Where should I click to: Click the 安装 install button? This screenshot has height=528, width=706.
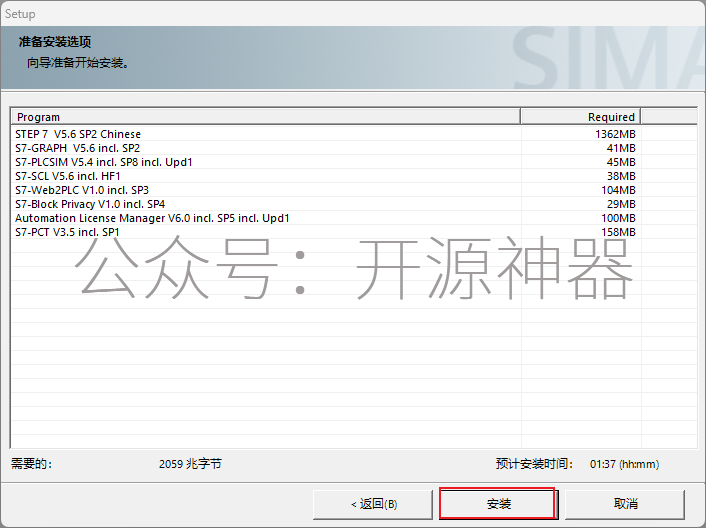coord(497,504)
